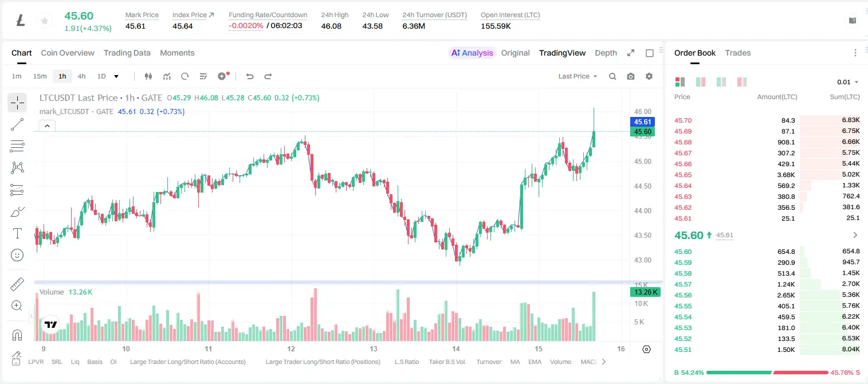Expand the 0.01 price precision dropdown
The height and width of the screenshot is (384, 868).
(848, 82)
